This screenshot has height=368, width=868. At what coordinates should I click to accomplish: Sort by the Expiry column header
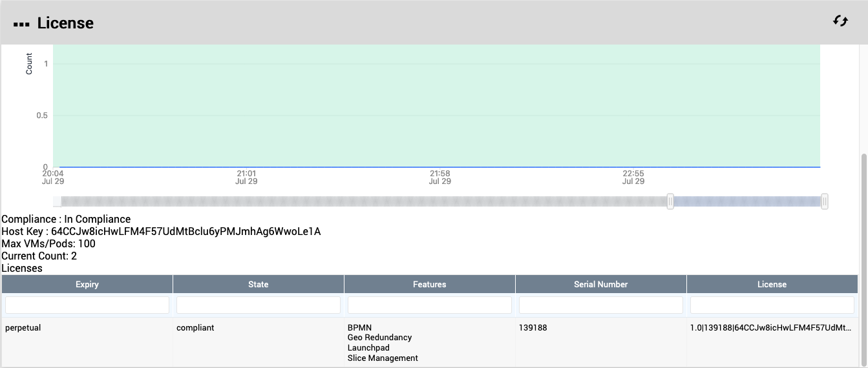tap(87, 284)
